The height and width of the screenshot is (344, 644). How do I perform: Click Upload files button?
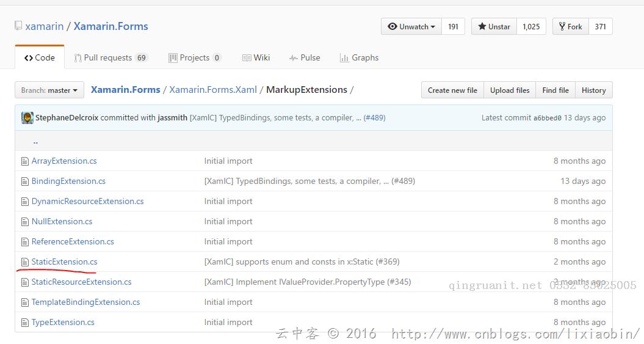[x=510, y=90]
